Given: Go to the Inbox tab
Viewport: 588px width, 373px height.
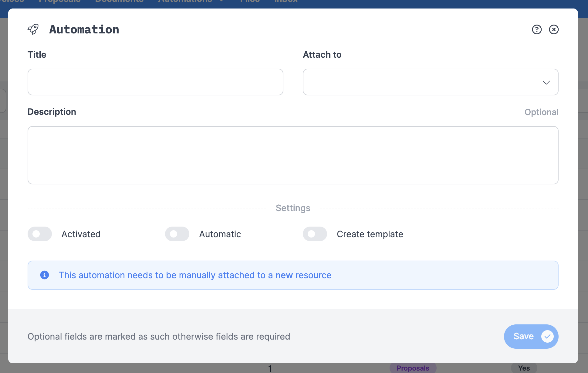Looking at the screenshot, I should 285,2.
